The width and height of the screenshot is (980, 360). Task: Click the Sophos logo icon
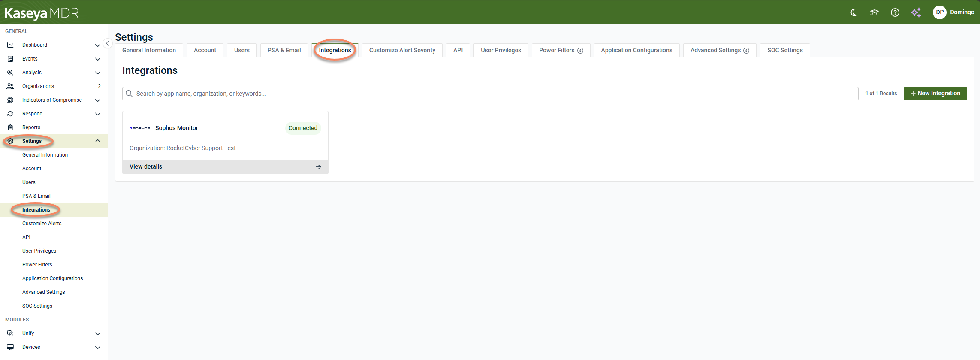tap(140, 128)
